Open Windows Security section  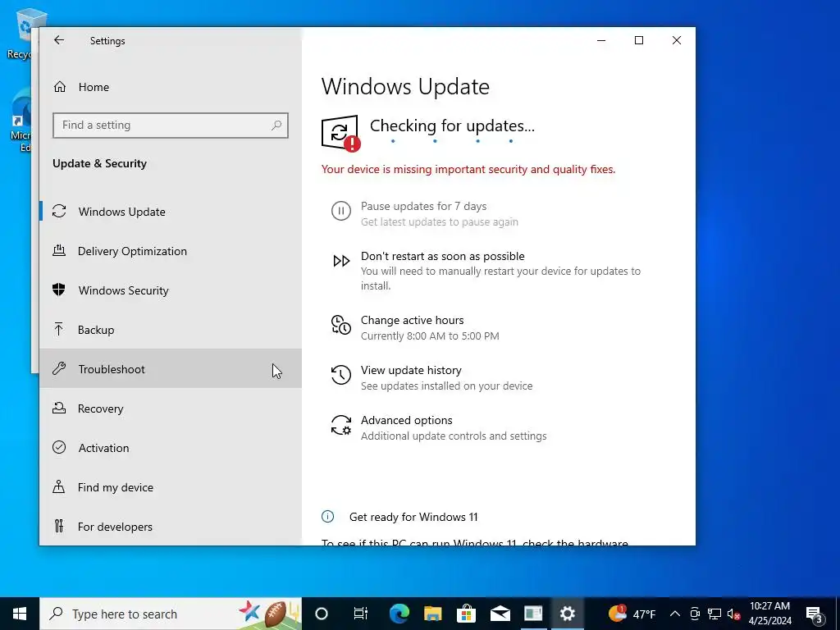[x=171, y=290]
